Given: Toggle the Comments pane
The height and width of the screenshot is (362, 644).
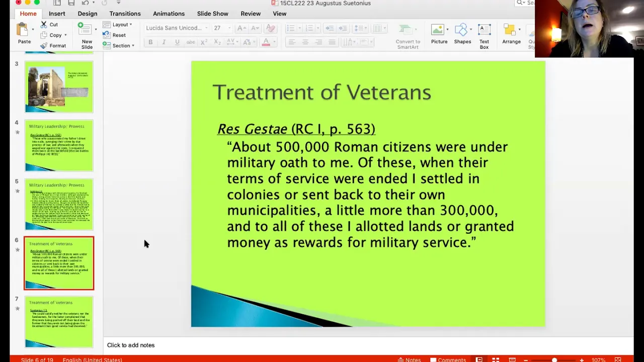Looking at the screenshot, I should 448,359.
